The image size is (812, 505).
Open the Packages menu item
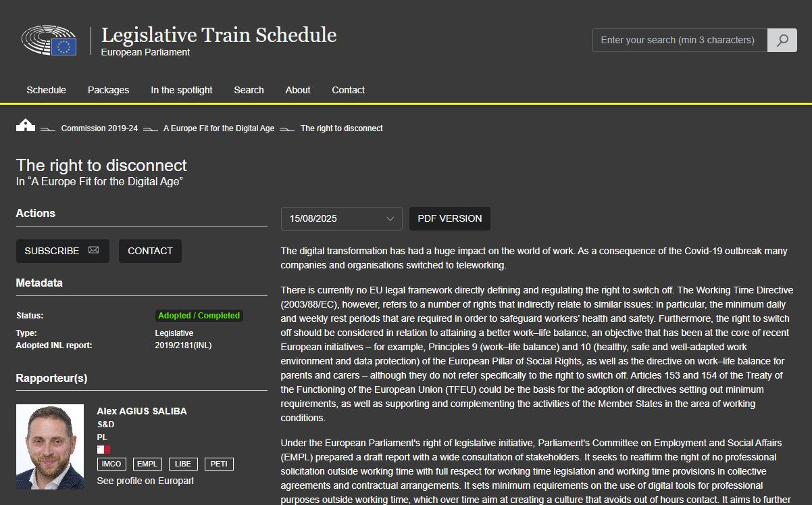click(x=108, y=90)
